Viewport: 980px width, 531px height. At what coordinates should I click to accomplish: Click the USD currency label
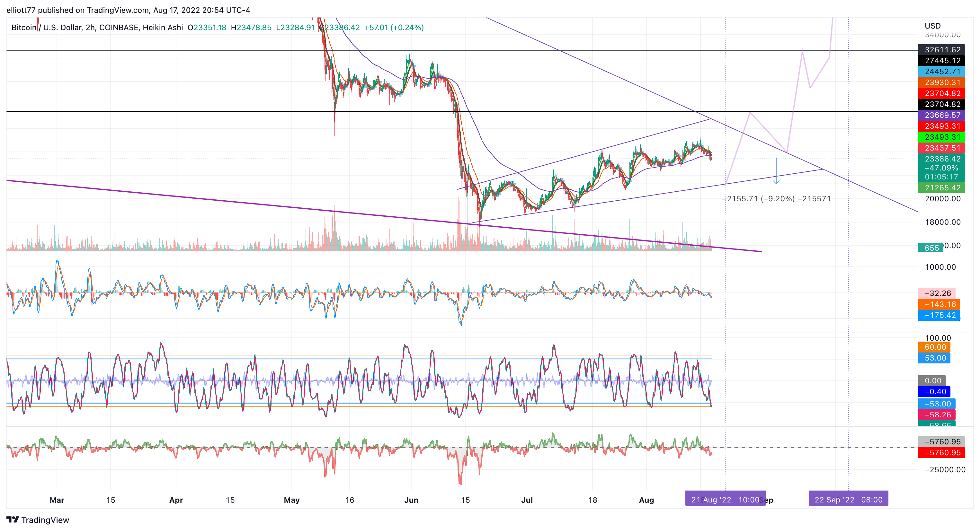coord(932,26)
